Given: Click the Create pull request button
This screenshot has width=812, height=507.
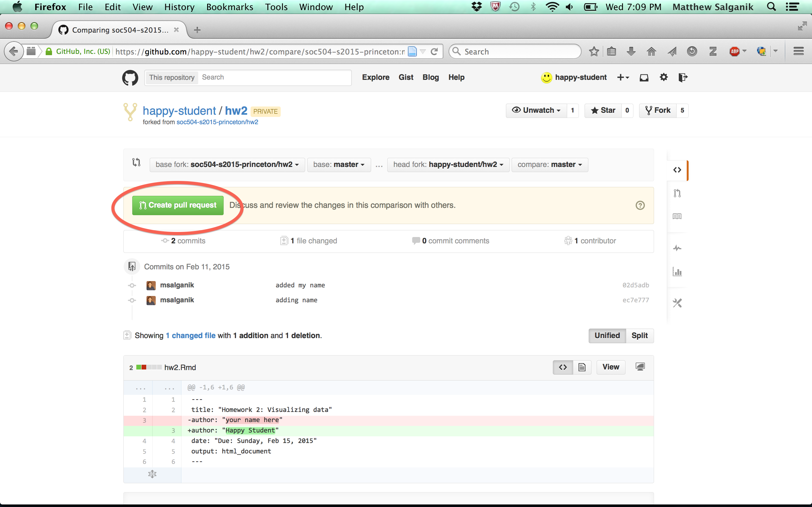Looking at the screenshot, I should click(178, 205).
